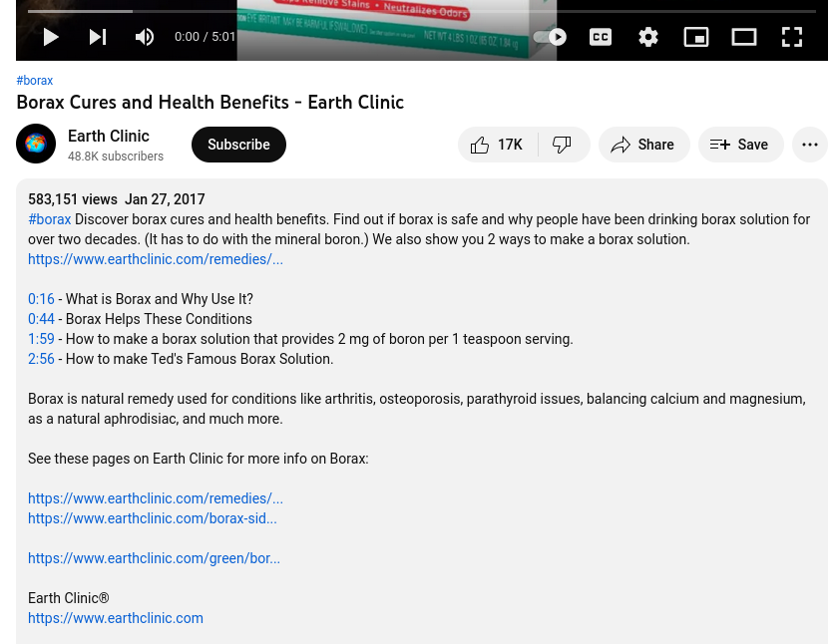830x644 pixels.
Task: Jump to timestamp 2:56
Action: click(x=41, y=359)
